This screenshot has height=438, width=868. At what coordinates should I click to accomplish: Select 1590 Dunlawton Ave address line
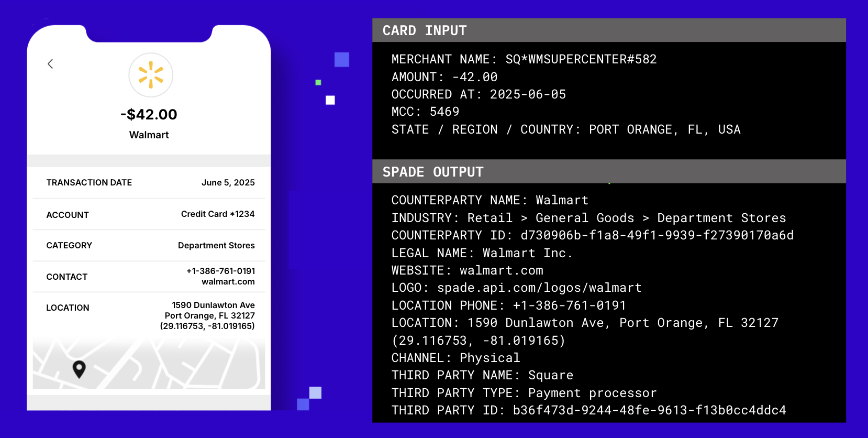(x=213, y=305)
